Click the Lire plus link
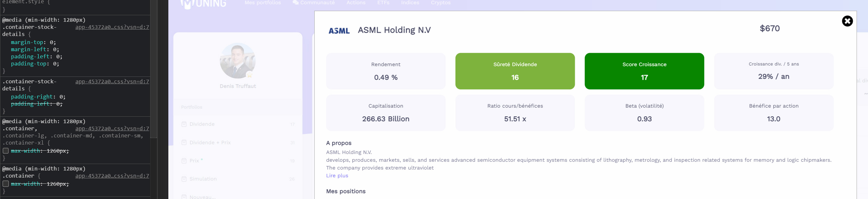 click(x=337, y=175)
